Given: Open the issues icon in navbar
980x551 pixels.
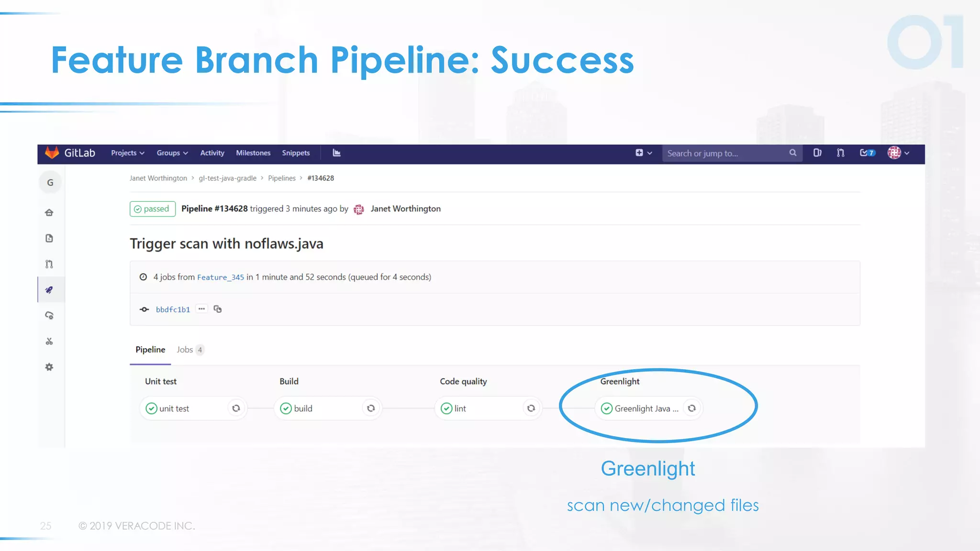Looking at the screenshot, I should (x=817, y=153).
